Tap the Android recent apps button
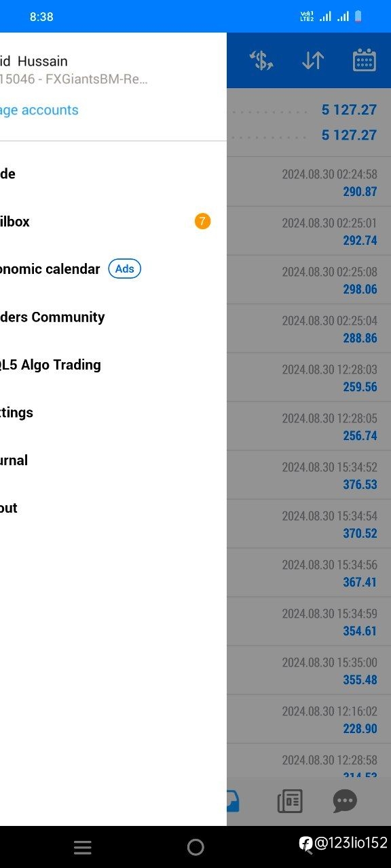 pyautogui.click(x=82, y=847)
